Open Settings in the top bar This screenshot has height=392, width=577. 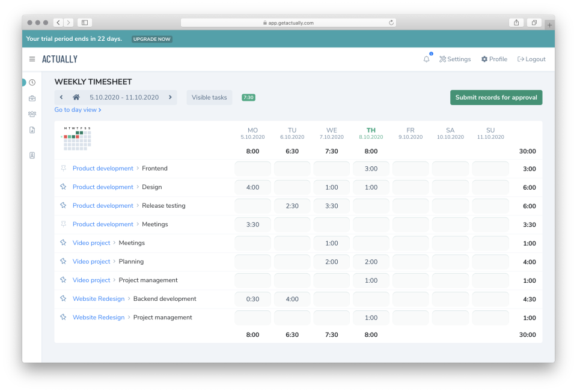pos(455,59)
